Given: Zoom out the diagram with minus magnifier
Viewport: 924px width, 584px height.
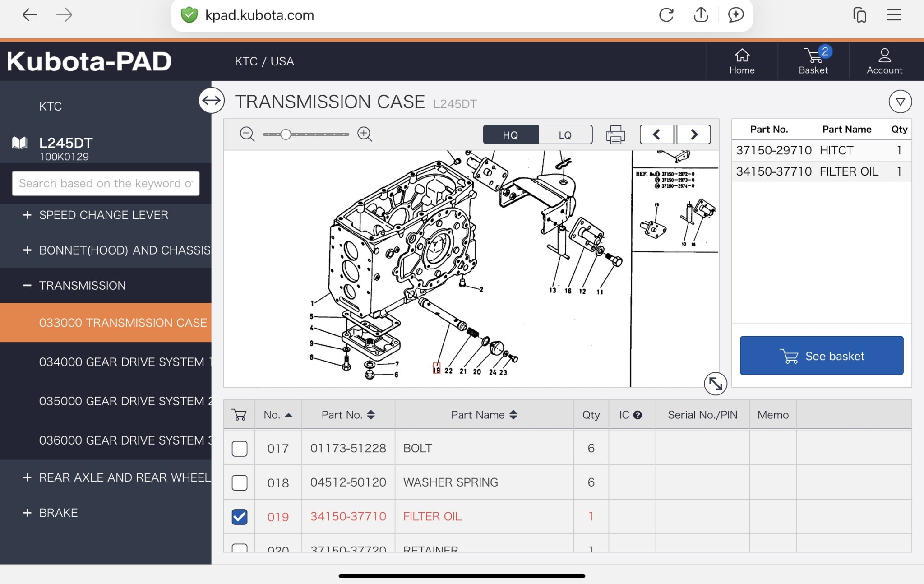Looking at the screenshot, I should point(247,134).
